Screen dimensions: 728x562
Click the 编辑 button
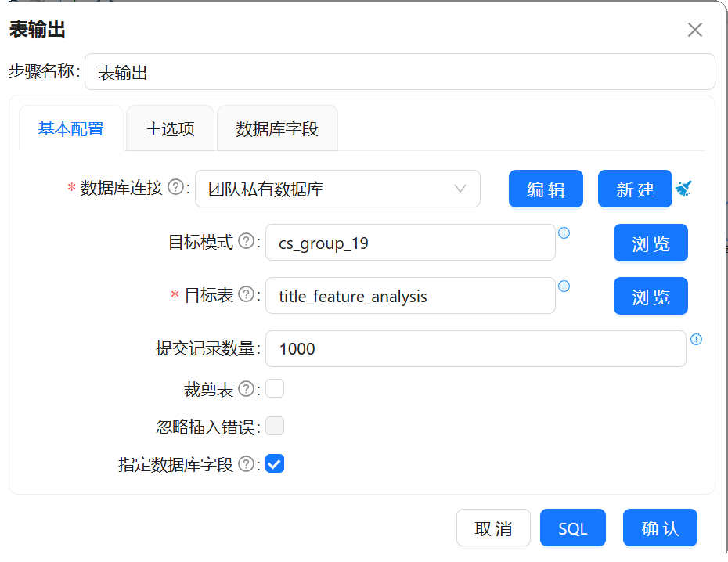546,189
